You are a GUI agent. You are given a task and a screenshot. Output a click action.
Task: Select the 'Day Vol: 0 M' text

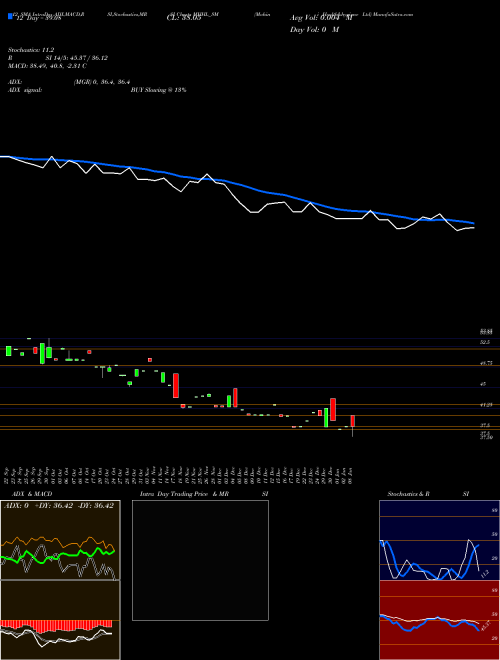pyautogui.click(x=314, y=30)
